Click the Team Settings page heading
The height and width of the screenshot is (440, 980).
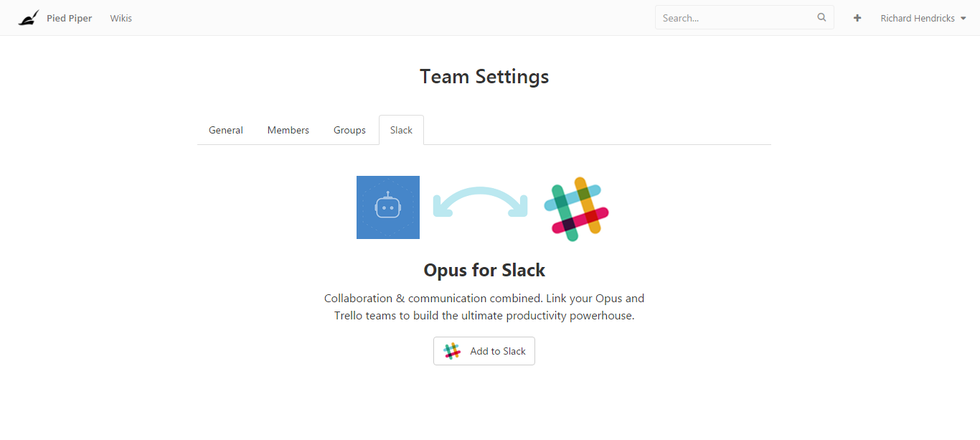[484, 77]
